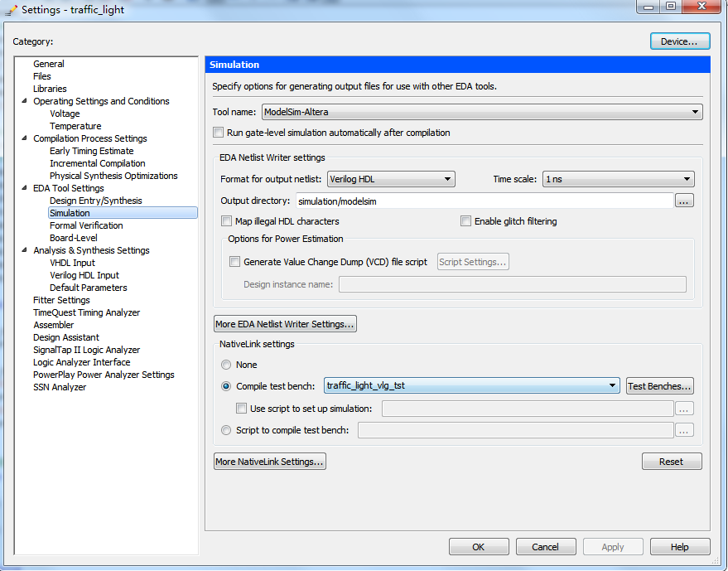Open Format for output netlist dropdown
This screenshot has height=571, width=728.
point(391,179)
